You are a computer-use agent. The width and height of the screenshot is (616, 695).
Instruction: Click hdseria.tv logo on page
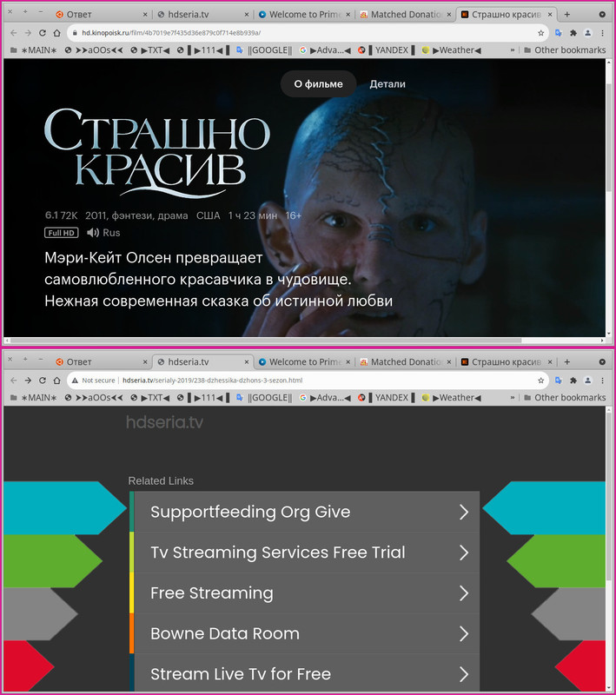coord(164,422)
